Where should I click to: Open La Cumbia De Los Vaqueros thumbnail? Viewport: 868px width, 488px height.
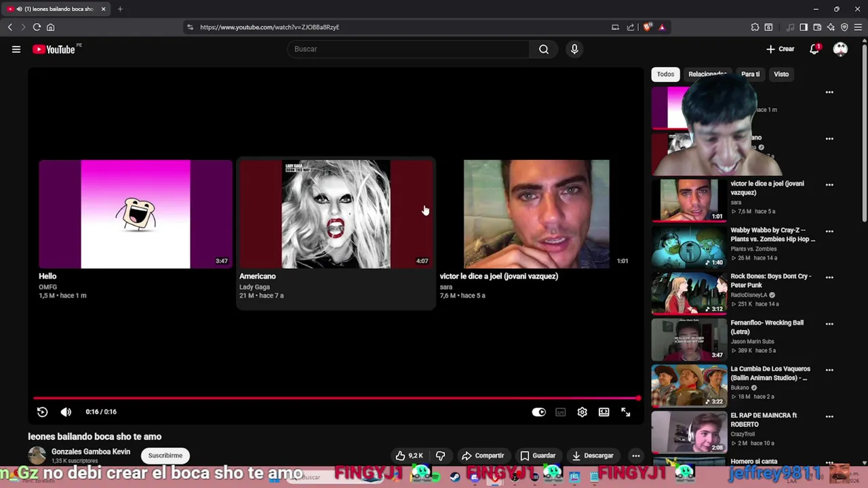pyautogui.click(x=689, y=386)
